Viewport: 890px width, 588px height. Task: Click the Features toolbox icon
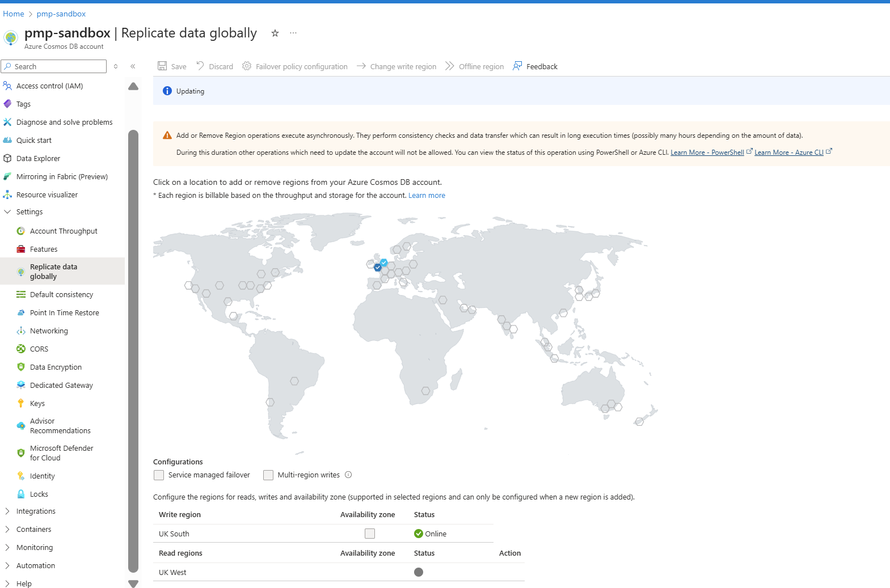(x=21, y=249)
